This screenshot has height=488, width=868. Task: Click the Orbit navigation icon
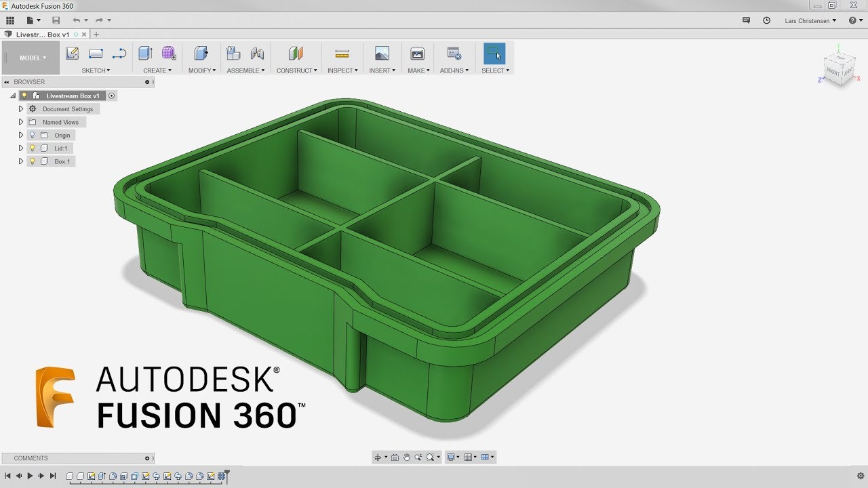378,457
